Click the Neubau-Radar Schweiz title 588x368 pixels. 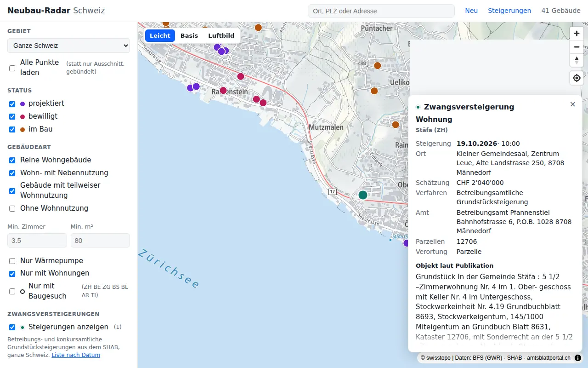tap(56, 11)
